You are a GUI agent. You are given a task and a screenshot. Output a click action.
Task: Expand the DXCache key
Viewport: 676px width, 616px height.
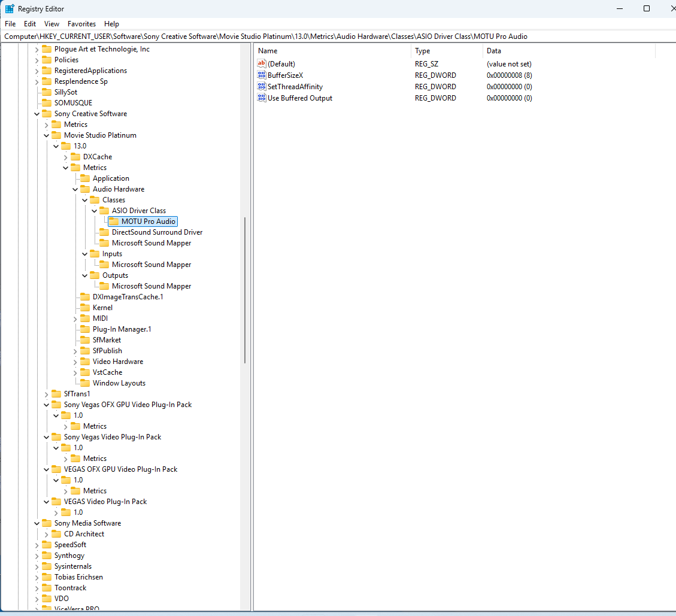point(65,157)
